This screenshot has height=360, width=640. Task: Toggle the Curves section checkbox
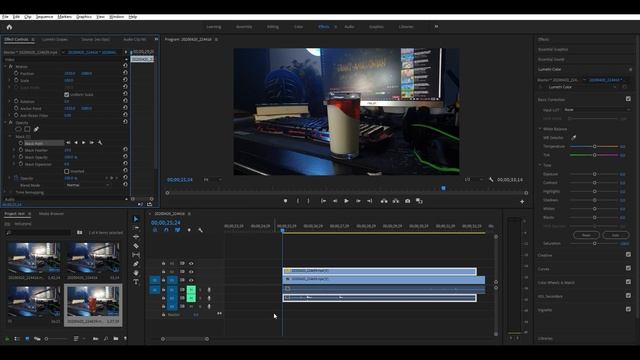[628, 268]
